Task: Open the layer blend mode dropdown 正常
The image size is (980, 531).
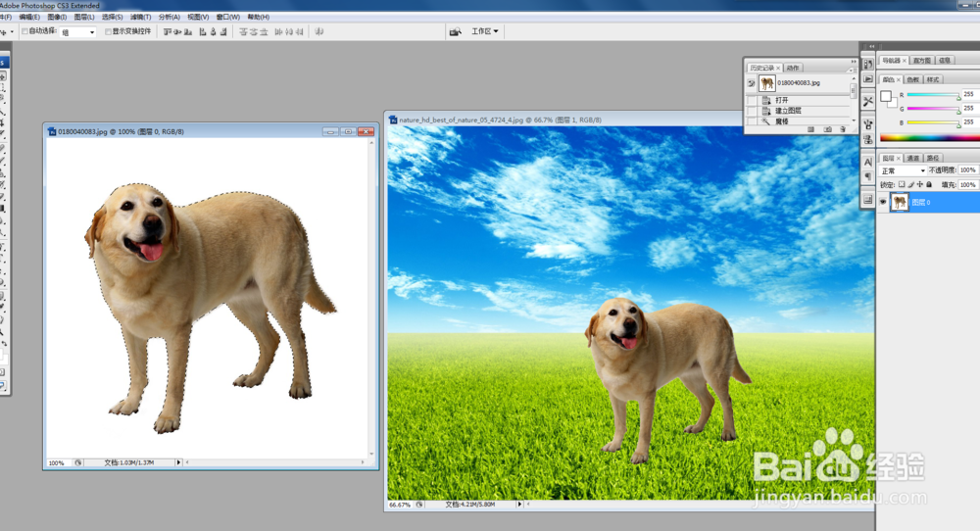Action: click(902, 170)
